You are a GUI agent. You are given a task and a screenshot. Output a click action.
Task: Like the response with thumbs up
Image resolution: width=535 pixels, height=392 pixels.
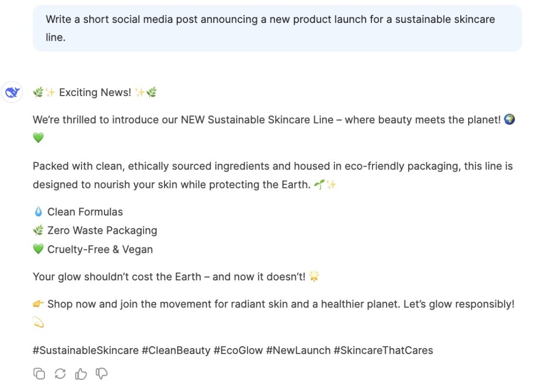(80, 373)
